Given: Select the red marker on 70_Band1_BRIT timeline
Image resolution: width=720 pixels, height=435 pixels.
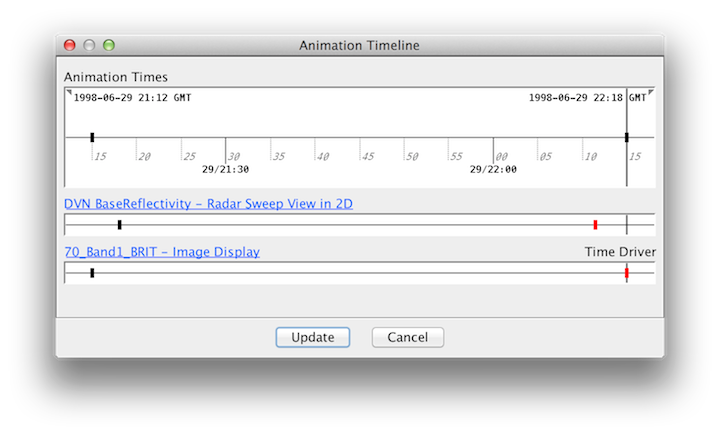Looking at the screenshot, I should tap(627, 272).
